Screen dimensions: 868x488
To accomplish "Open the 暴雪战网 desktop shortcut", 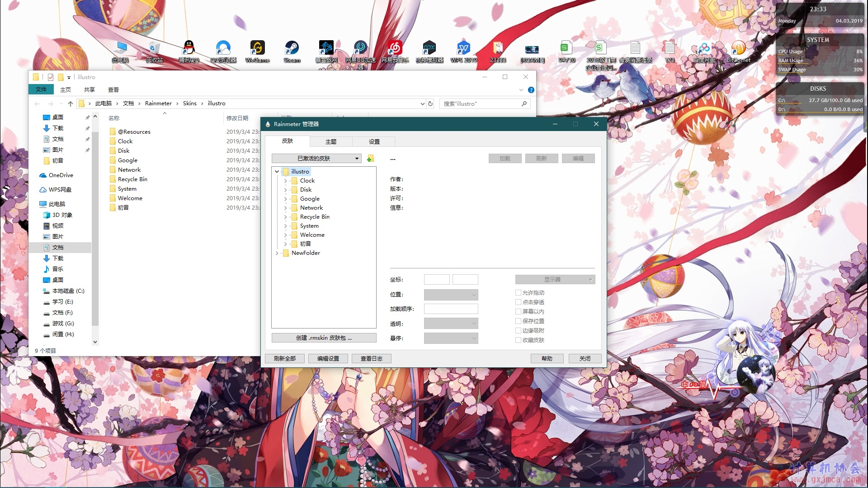I will coord(326,51).
